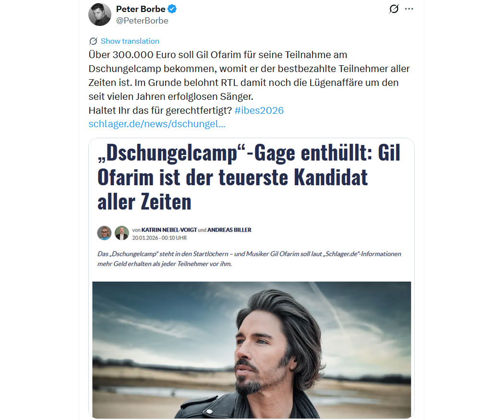The height and width of the screenshot is (420, 504).
Task: Click the blue verified badge
Action: tap(172, 9)
